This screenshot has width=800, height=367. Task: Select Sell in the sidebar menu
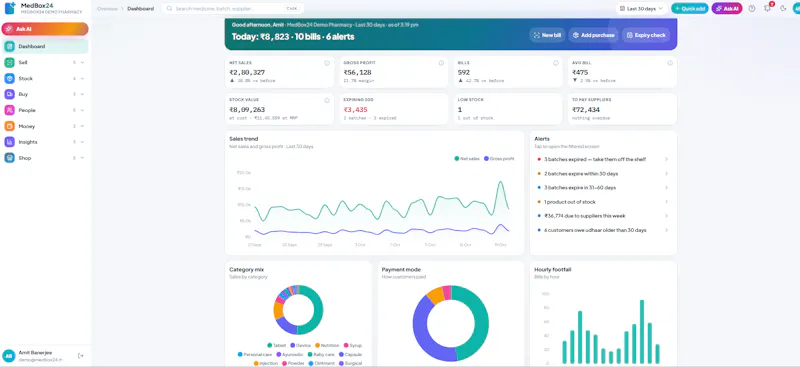click(45, 62)
